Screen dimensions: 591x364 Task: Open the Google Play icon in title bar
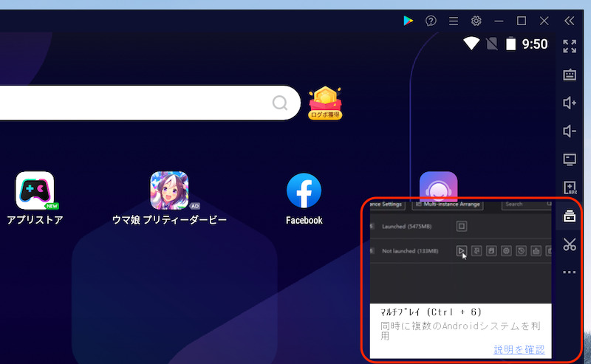pyautogui.click(x=409, y=21)
